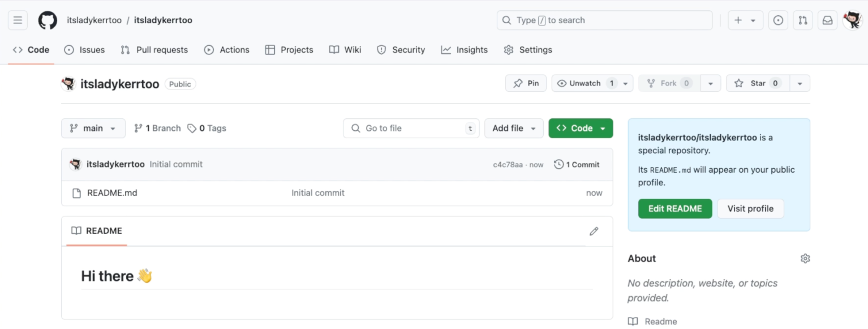The height and width of the screenshot is (329, 868).
Task: Pin the repository
Action: 525,83
